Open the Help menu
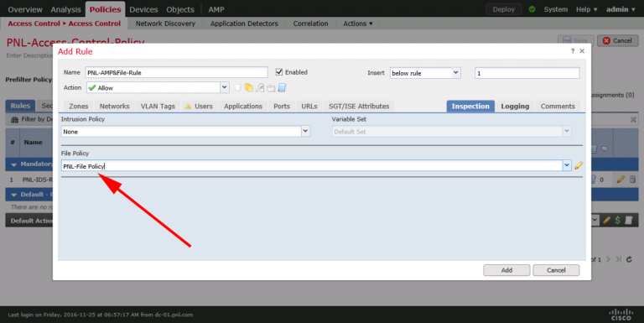644x323 pixels. point(586,9)
